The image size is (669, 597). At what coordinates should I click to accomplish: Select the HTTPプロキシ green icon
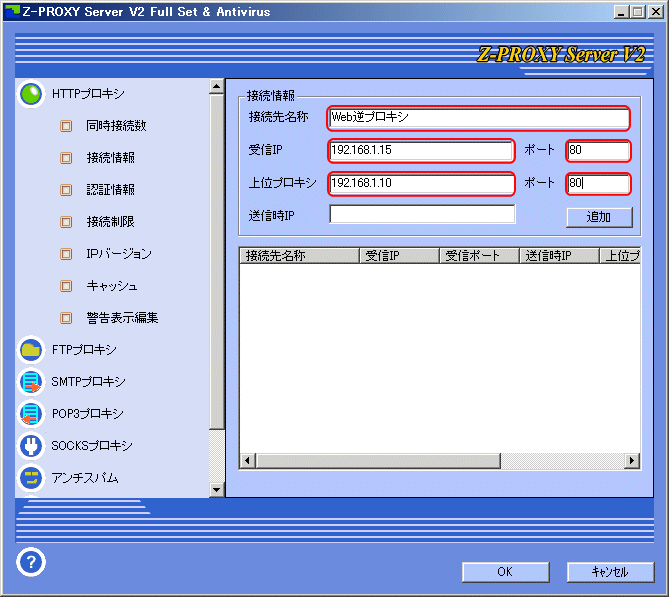pos(31,93)
